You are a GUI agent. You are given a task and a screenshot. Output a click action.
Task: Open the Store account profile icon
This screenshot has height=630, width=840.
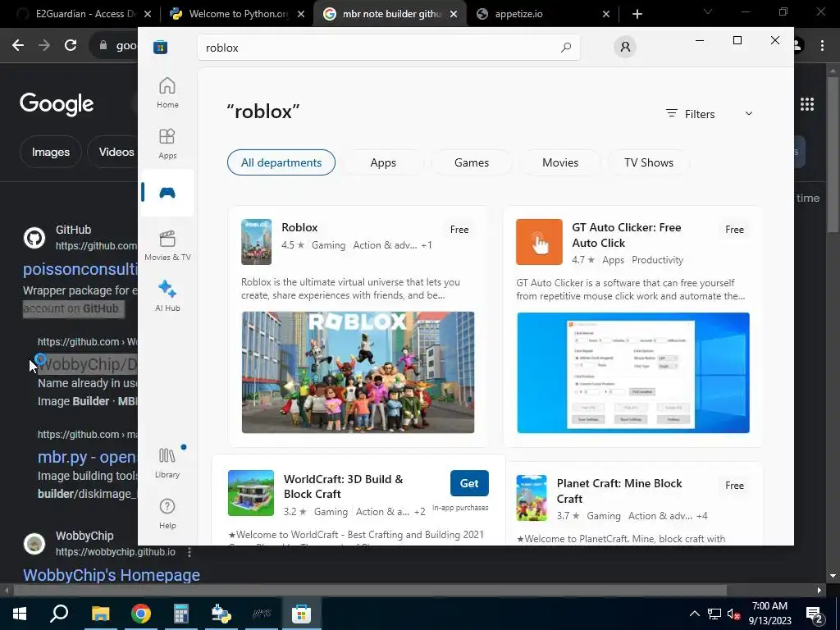pyautogui.click(x=625, y=47)
